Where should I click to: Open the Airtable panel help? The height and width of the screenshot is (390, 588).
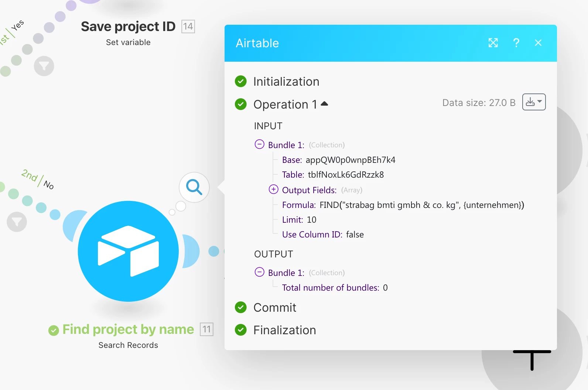(516, 43)
